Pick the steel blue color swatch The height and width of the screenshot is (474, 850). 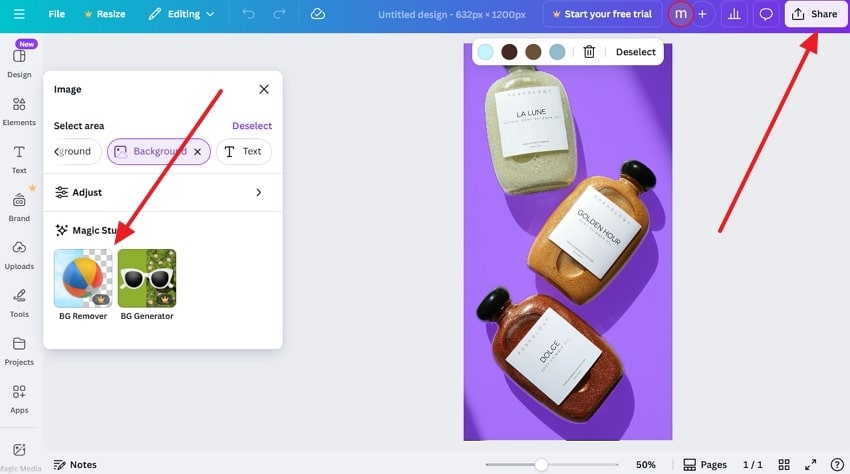tap(557, 52)
